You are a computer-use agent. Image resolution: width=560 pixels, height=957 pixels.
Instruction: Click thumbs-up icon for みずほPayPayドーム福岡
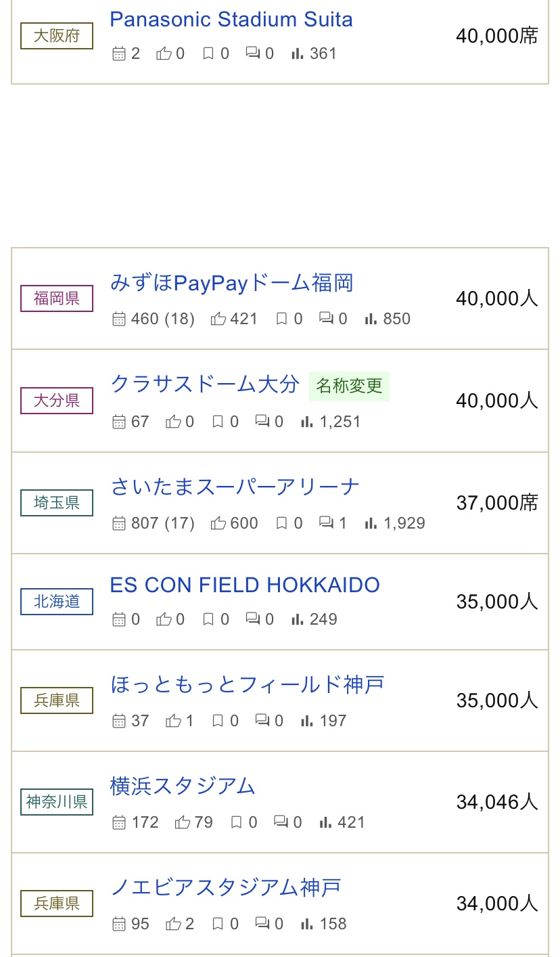coord(218,319)
